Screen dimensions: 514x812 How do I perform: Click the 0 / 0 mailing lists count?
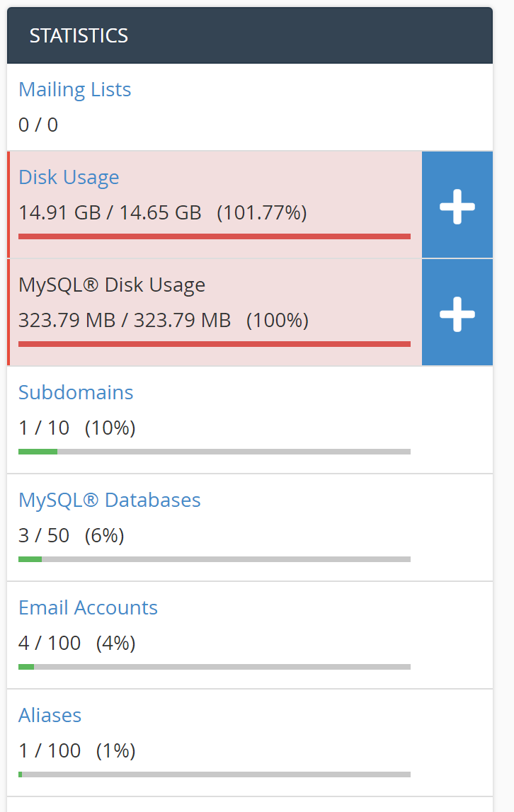pyautogui.click(x=38, y=125)
